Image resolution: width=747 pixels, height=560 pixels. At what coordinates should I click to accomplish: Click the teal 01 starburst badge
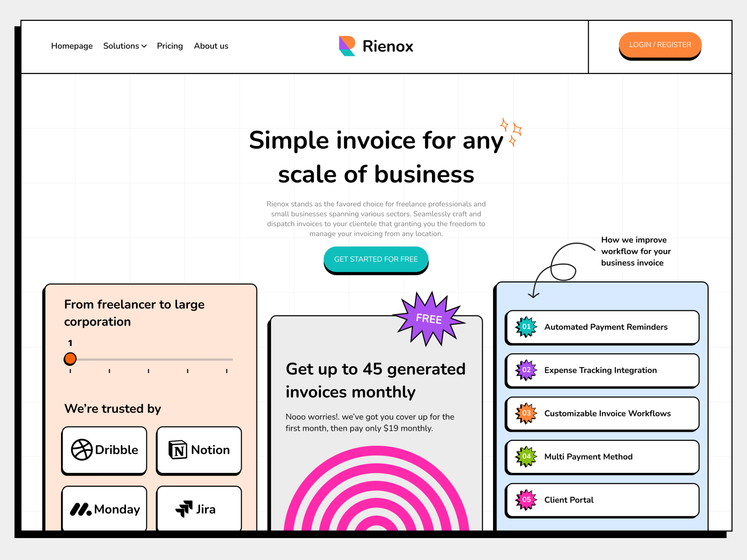point(526,327)
